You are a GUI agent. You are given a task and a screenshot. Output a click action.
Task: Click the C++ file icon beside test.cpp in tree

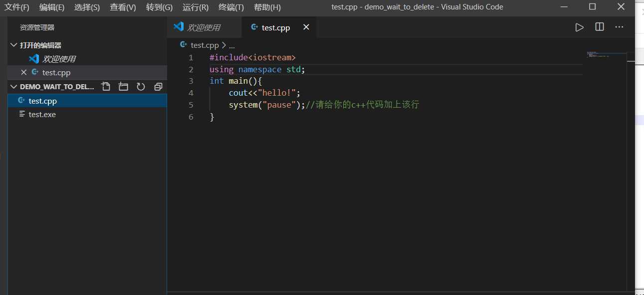(21, 101)
